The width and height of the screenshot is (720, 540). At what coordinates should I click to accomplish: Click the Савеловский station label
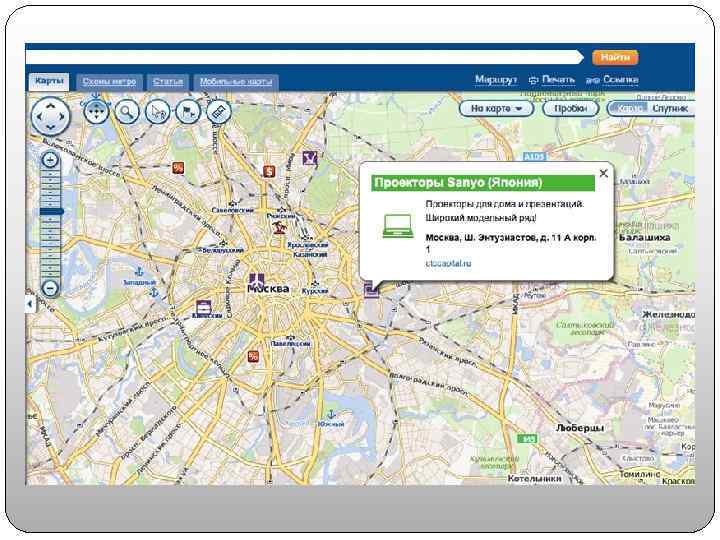pyautogui.click(x=233, y=210)
